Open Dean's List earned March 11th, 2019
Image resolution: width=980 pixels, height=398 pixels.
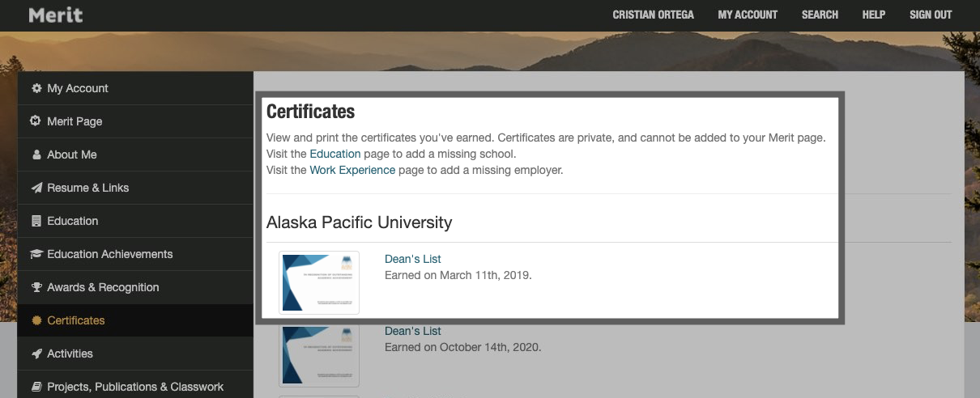pyautogui.click(x=413, y=259)
